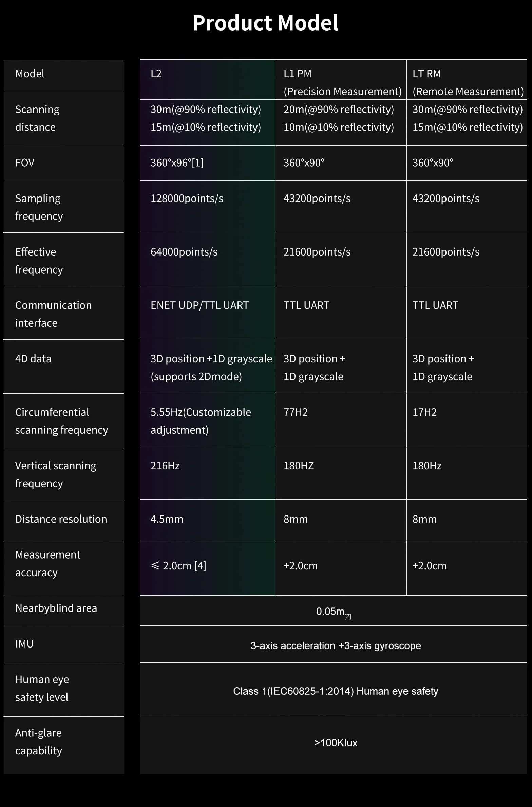The height and width of the screenshot is (807, 532).
Task: Click the Product Model heading
Action: click(265, 23)
